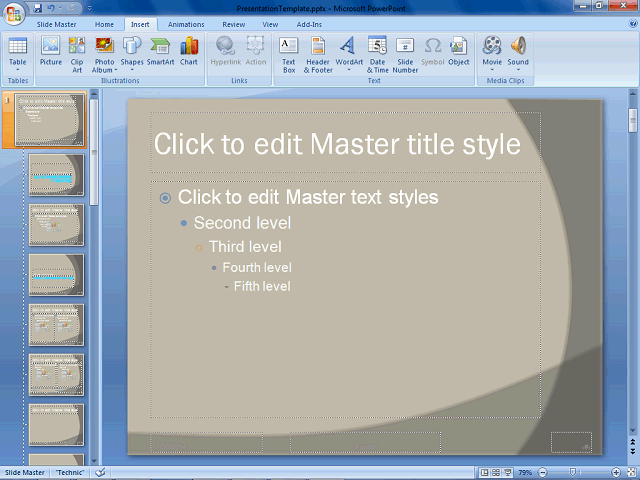Click the spell check status bar icon

(100, 472)
